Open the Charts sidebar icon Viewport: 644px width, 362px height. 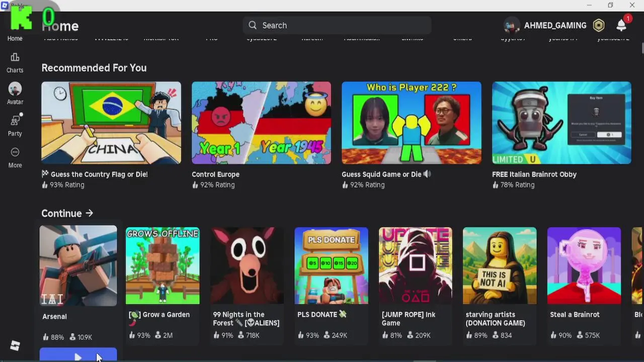(x=15, y=57)
